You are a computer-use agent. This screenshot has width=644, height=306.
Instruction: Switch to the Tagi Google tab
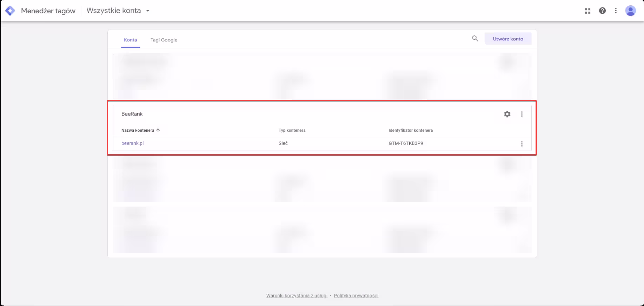tap(164, 40)
